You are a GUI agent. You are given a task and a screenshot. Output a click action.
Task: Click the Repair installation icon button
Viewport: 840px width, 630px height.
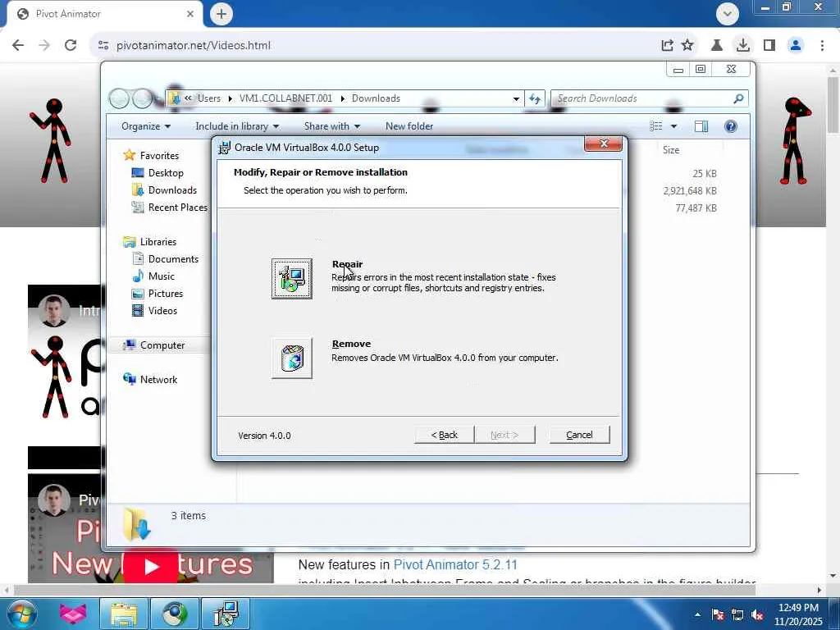click(291, 279)
